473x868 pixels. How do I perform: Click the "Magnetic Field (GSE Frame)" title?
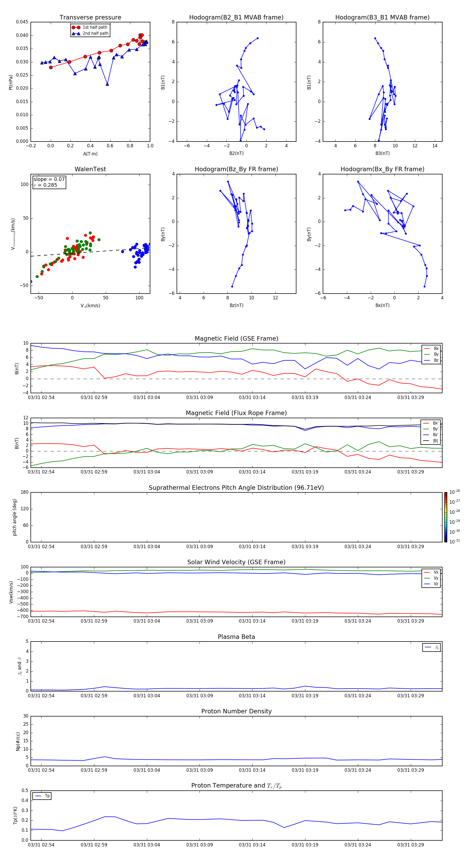pos(236,339)
